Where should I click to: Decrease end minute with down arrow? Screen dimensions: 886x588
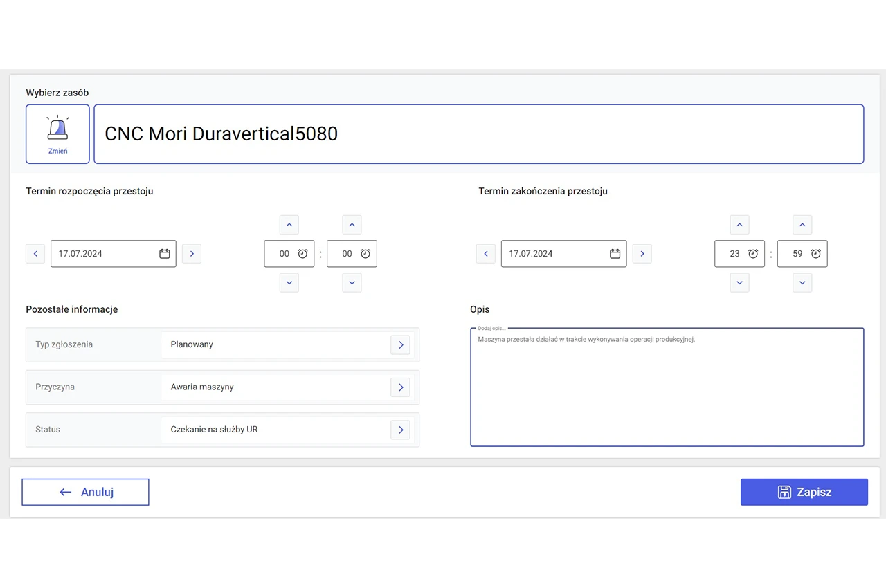(x=802, y=282)
